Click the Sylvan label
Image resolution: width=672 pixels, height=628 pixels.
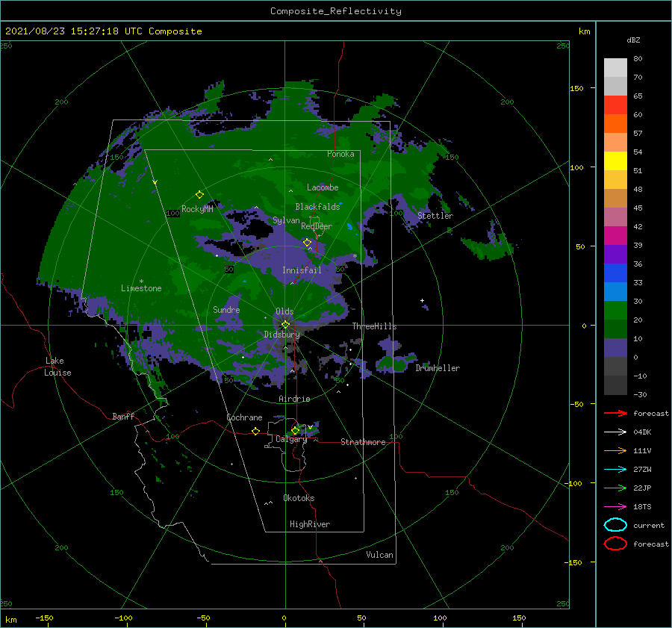[x=286, y=220]
